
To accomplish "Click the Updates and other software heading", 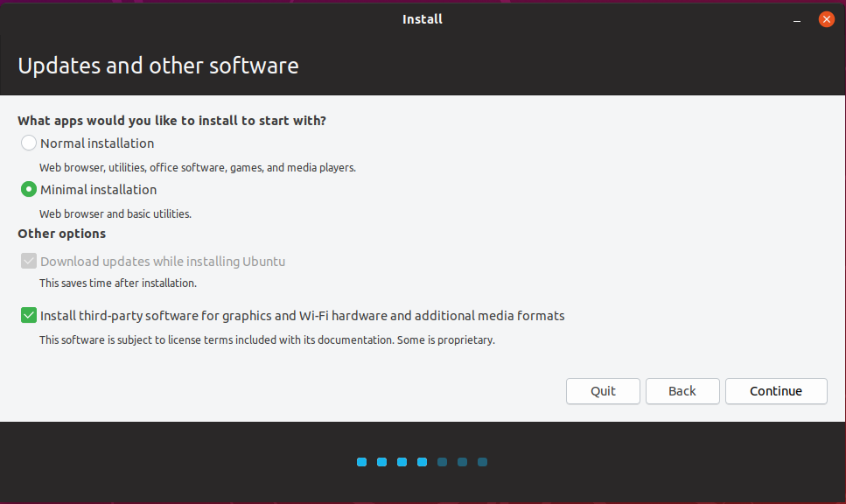I will pyautogui.click(x=158, y=66).
